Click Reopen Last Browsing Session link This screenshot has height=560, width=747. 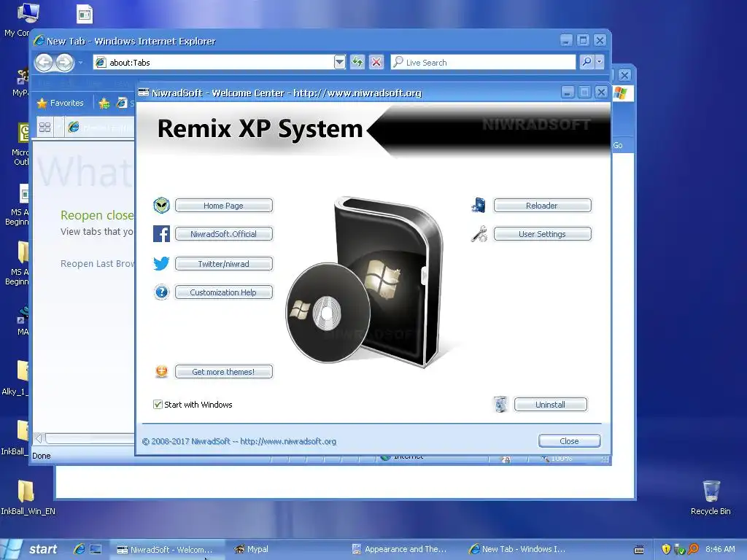click(x=97, y=263)
